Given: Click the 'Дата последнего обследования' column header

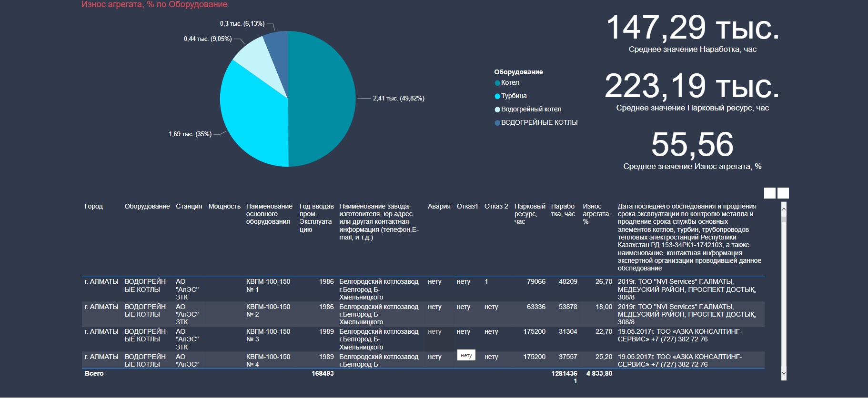Looking at the screenshot, I should coord(689,237).
